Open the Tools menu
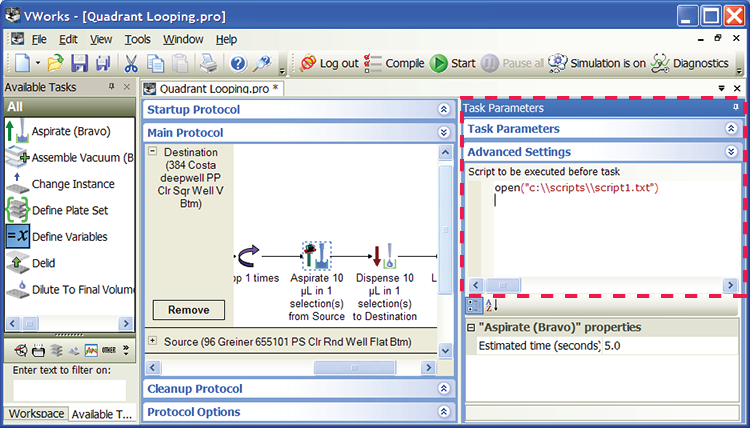This screenshot has height=428, width=750. pyautogui.click(x=137, y=39)
